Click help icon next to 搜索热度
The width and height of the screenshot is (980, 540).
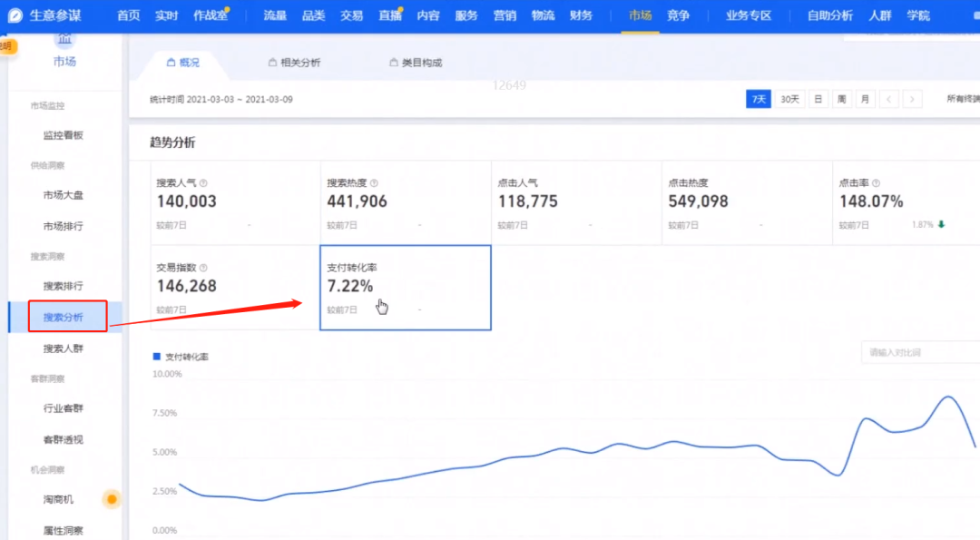374,183
